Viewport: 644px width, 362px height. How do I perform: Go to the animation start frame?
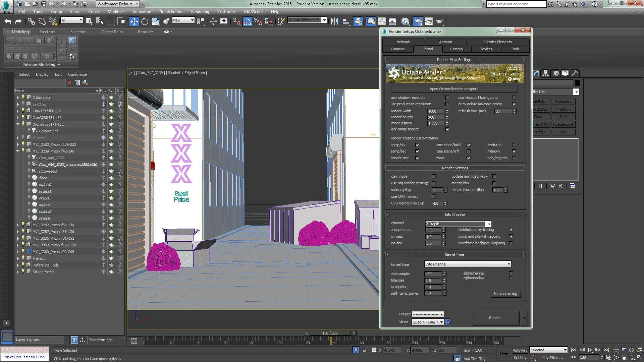(574, 350)
